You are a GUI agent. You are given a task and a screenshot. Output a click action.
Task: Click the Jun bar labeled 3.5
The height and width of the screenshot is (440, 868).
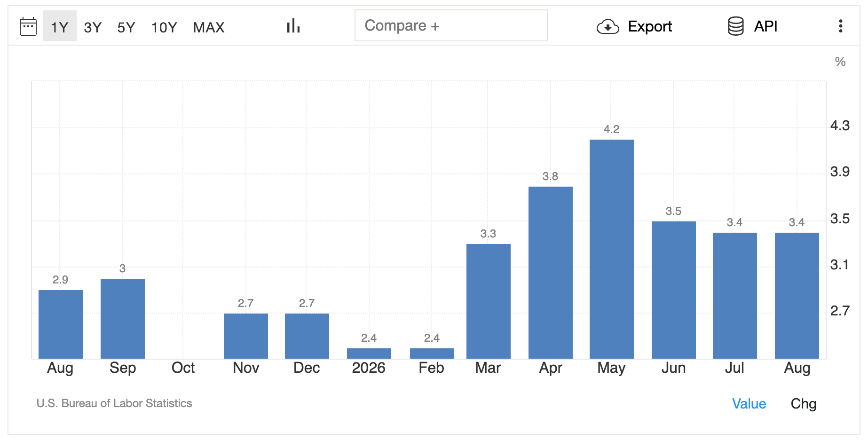(674, 290)
